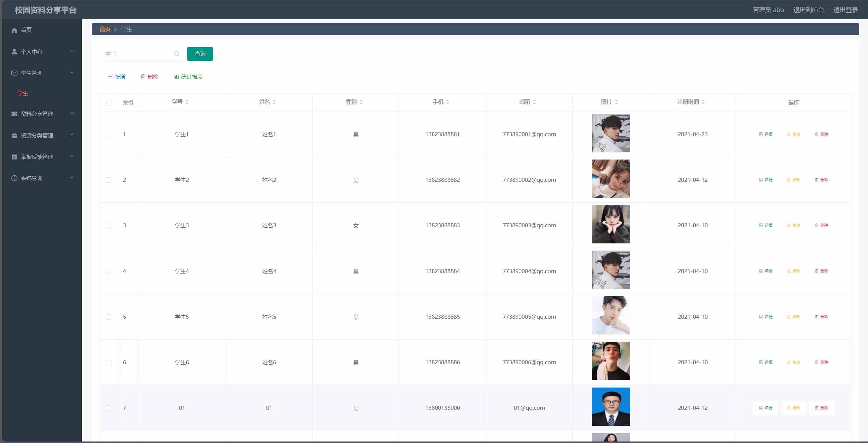Open the 详情 button for row 7 (01)
The height and width of the screenshot is (443, 868).
(x=766, y=408)
